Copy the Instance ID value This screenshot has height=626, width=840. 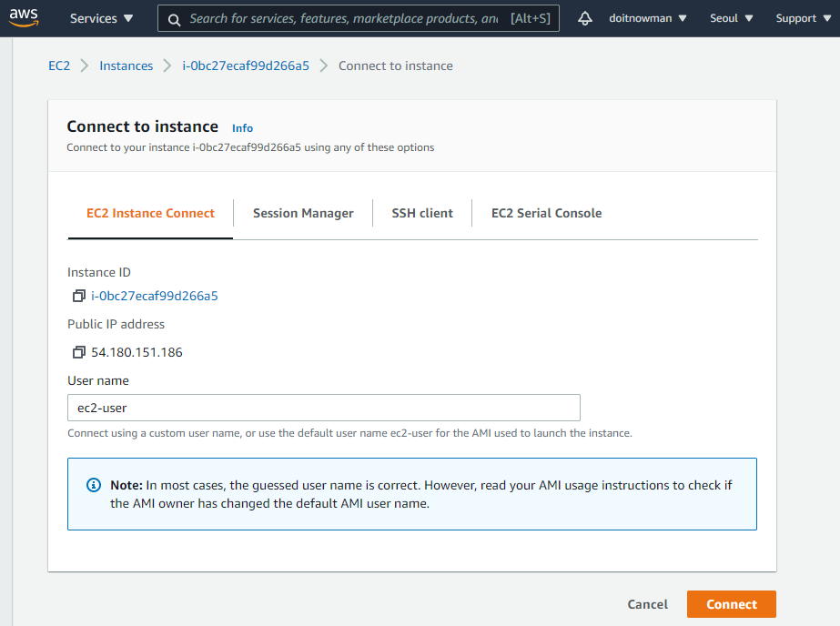79,296
